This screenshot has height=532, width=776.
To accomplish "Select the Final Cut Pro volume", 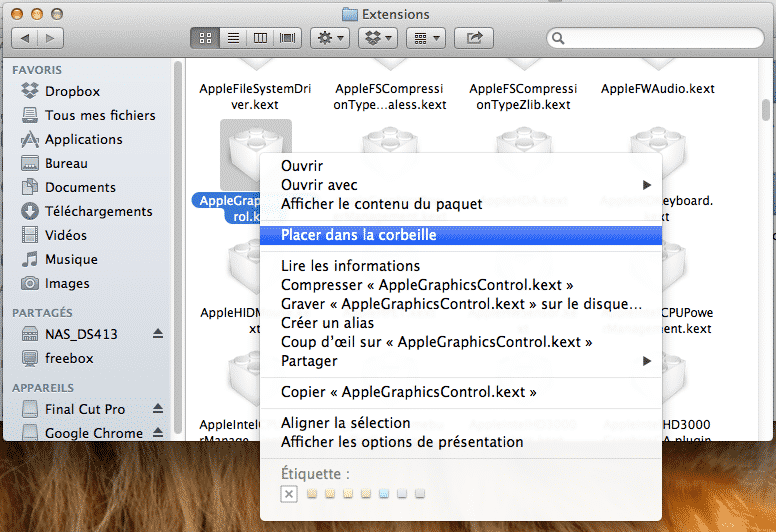I will click(73, 409).
